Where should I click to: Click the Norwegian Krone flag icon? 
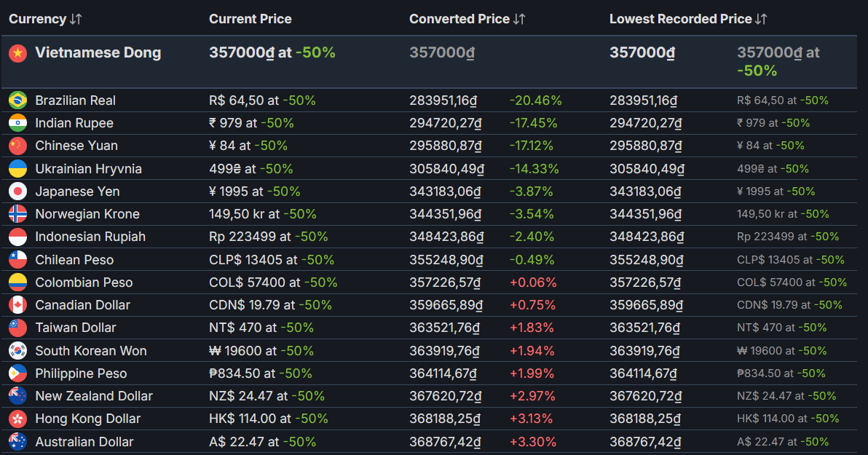tap(18, 214)
